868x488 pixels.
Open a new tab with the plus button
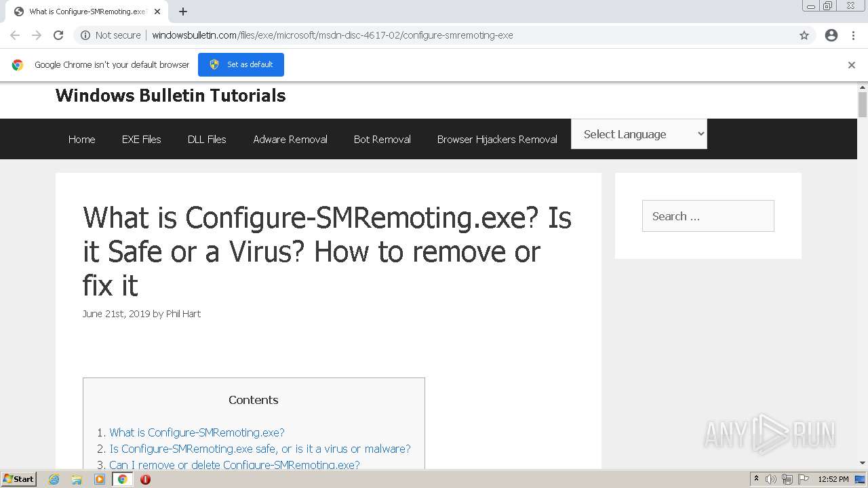[183, 12]
